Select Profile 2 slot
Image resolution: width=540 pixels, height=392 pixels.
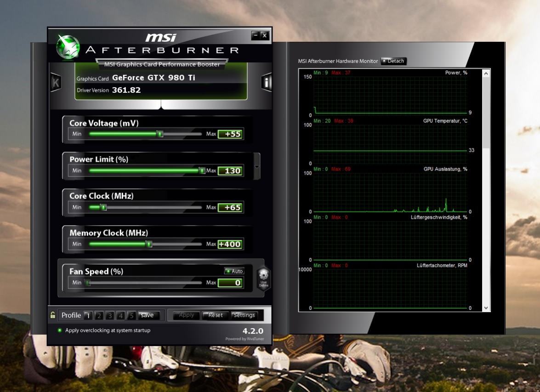click(x=99, y=315)
